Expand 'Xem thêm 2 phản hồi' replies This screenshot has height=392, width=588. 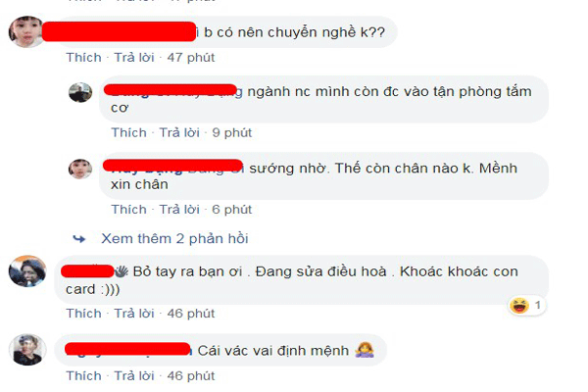(x=174, y=238)
